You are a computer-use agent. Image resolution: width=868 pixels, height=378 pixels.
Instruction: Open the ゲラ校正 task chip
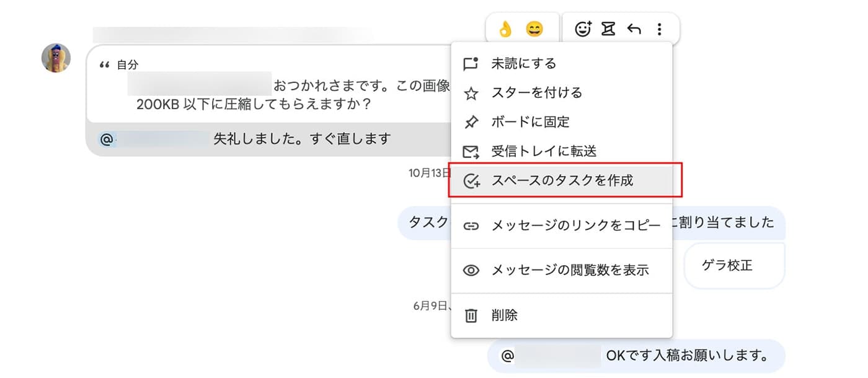point(735,266)
